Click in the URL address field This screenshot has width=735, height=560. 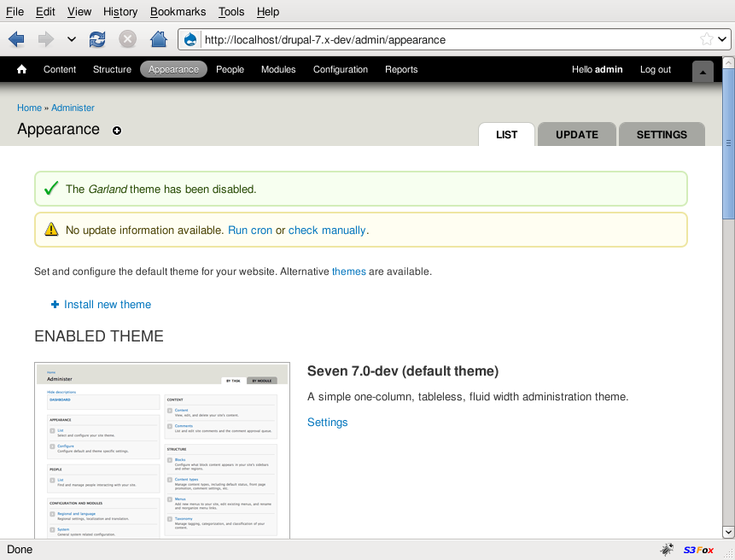pos(444,39)
